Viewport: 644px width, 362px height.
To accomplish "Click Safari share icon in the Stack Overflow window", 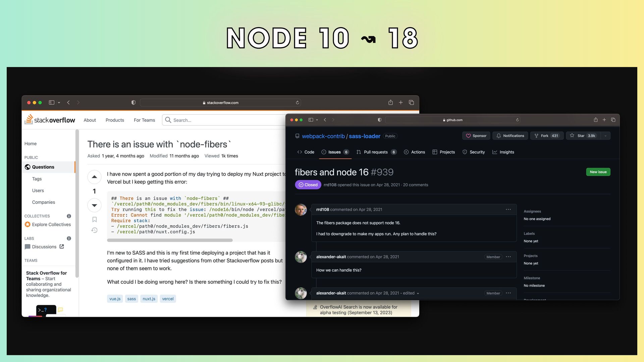I will pyautogui.click(x=390, y=103).
